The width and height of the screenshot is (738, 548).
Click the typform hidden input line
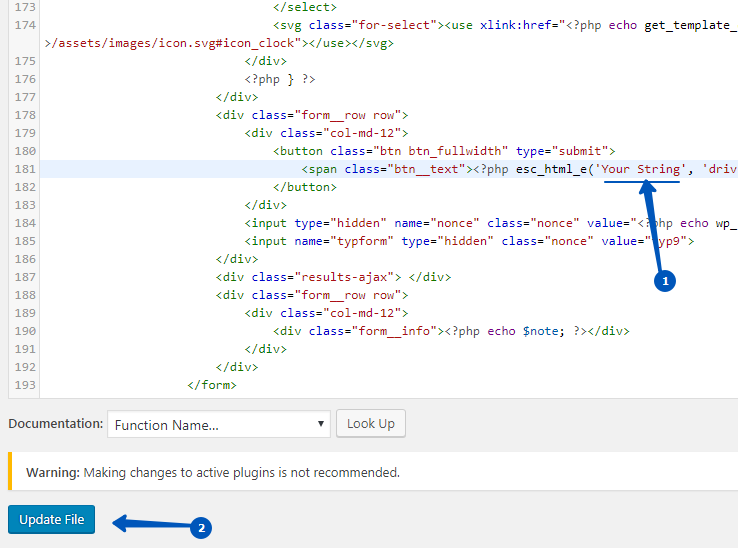tap(469, 241)
